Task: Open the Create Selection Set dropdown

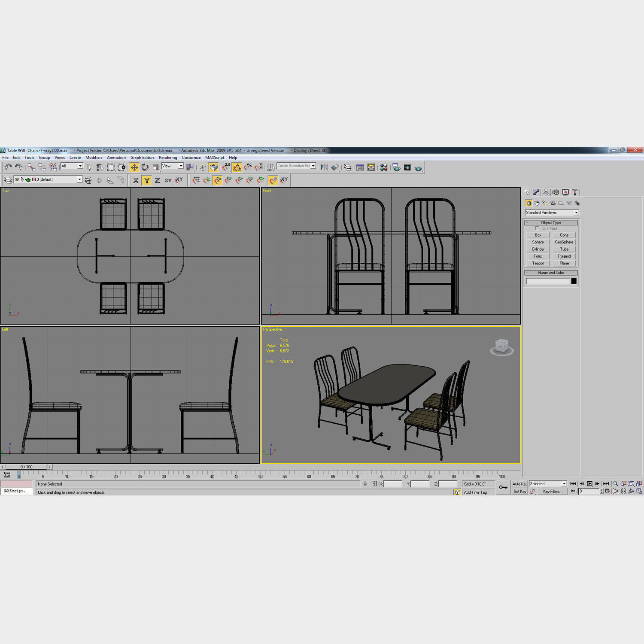Action: point(296,166)
